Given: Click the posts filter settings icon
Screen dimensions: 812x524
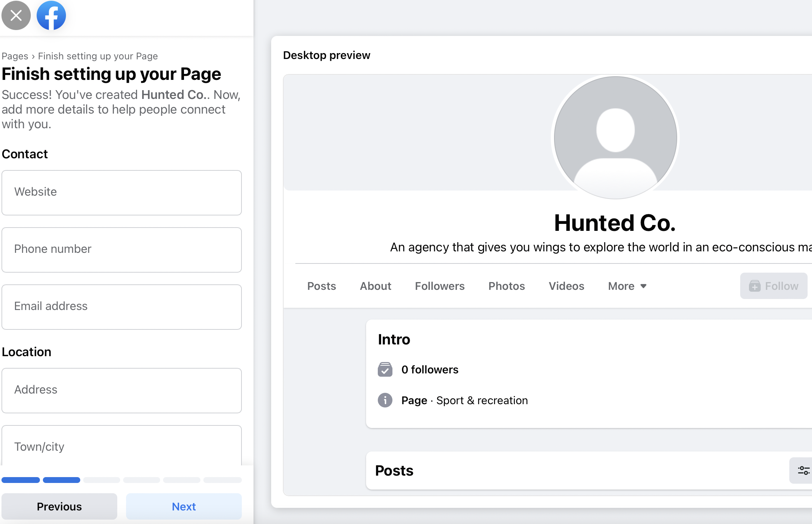Looking at the screenshot, I should coord(803,471).
